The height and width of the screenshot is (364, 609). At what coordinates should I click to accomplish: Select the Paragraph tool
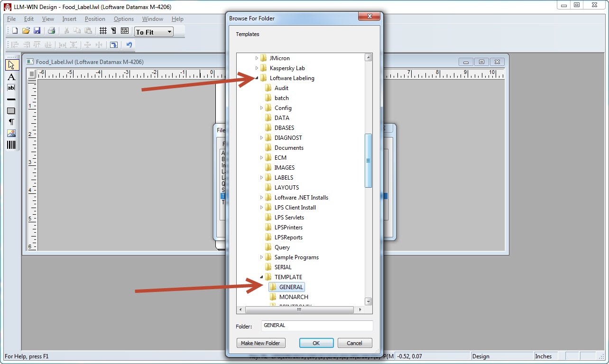coord(11,122)
